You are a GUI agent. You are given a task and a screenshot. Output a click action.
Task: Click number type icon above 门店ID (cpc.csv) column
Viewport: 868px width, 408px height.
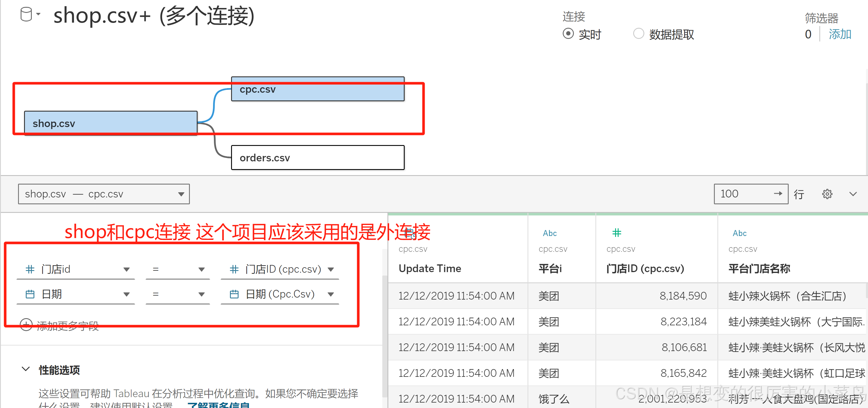pyautogui.click(x=617, y=233)
